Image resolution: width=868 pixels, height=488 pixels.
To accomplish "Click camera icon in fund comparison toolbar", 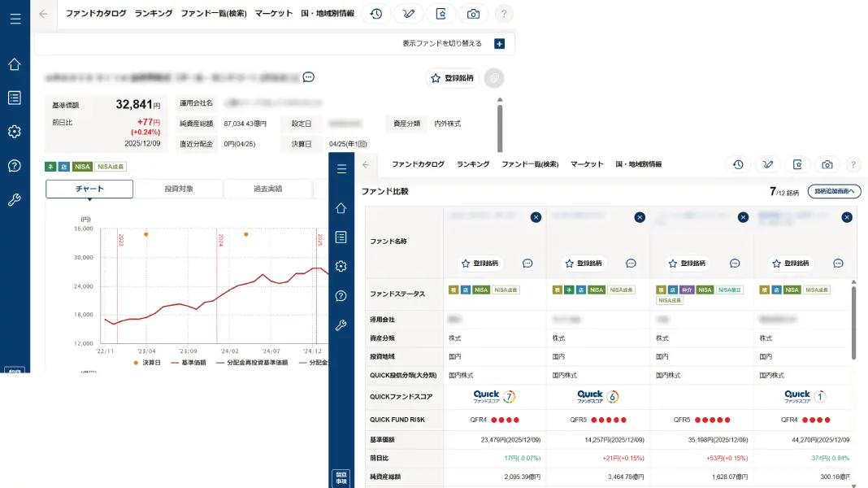I will tap(827, 164).
